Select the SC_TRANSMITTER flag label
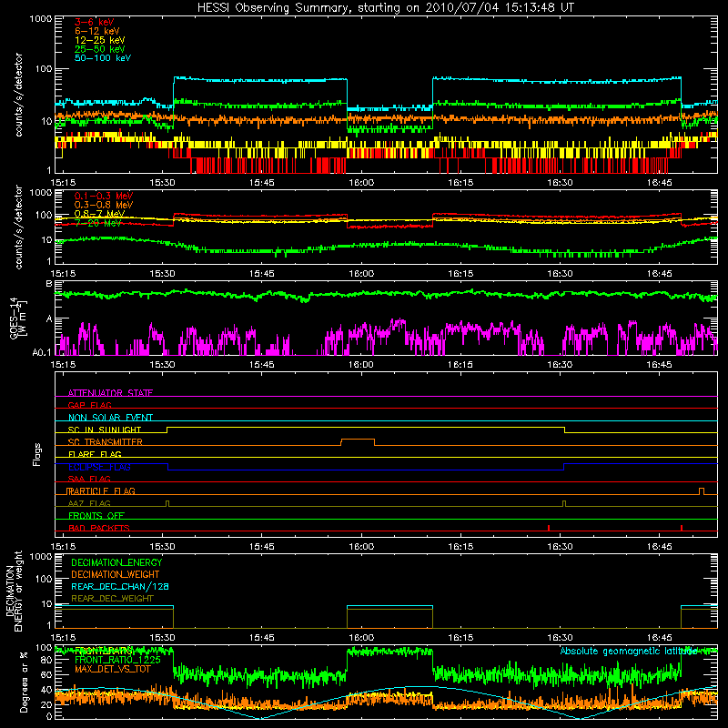Image resolution: width=728 pixels, height=728 pixels. (x=105, y=442)
